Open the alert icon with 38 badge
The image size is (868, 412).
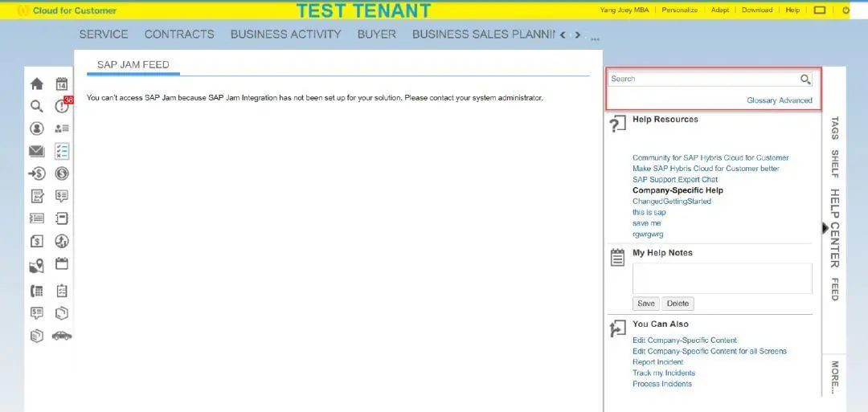pyautogui.click(x=62, y=106)
